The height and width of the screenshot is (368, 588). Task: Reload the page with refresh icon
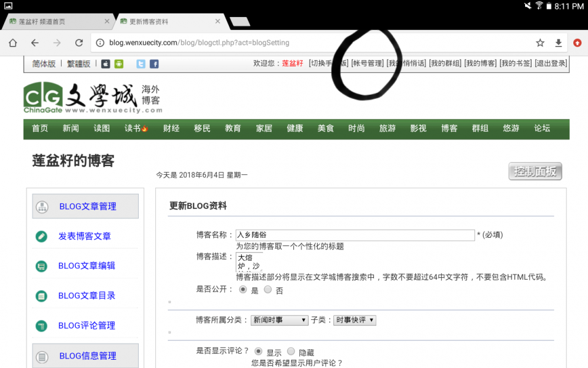click(79, 43)
